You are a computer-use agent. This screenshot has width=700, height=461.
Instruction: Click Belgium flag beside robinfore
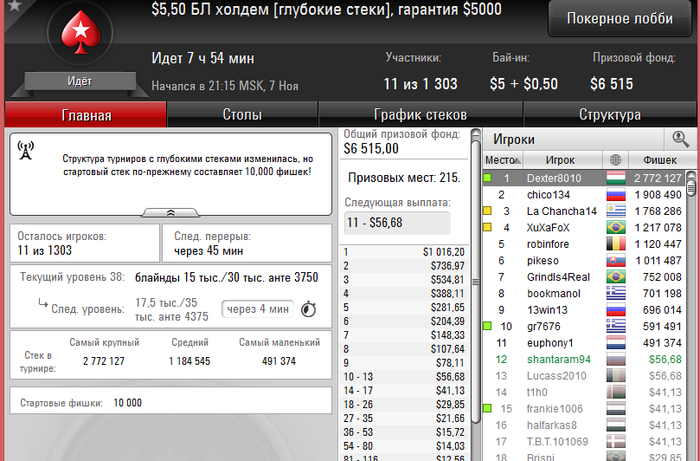(x=616, y=244)
